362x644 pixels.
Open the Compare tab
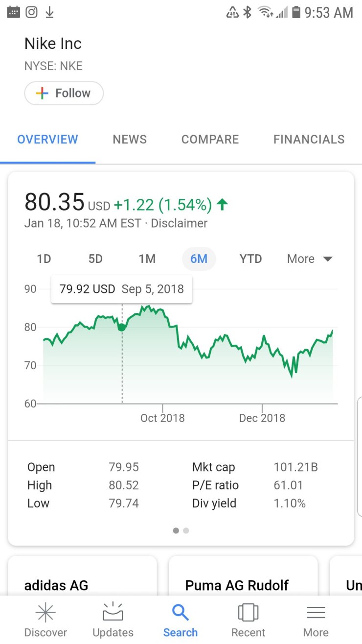click(210, 140)
